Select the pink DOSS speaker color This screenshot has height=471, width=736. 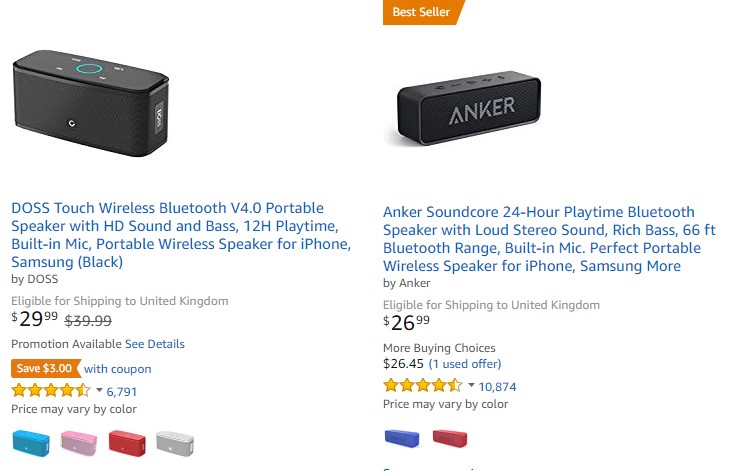pyautogui.click(x=78, y=441)
